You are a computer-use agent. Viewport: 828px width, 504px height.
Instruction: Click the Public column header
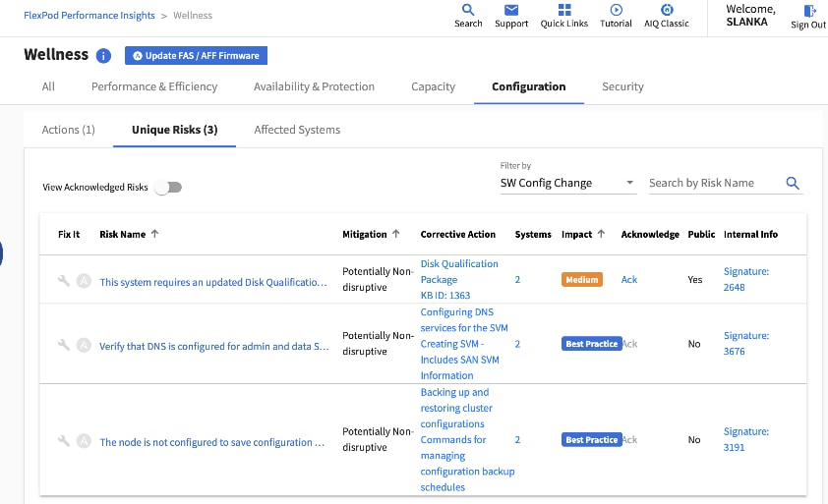pos(701,235)
